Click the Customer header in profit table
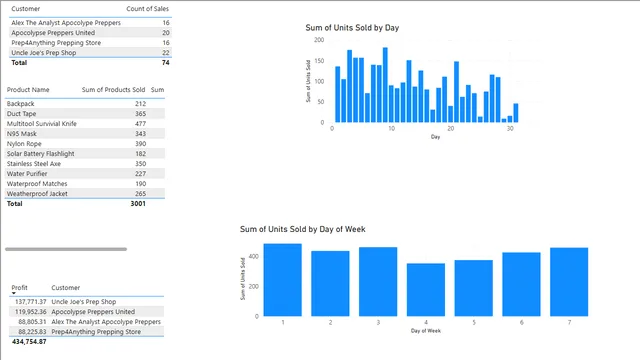 66,288
